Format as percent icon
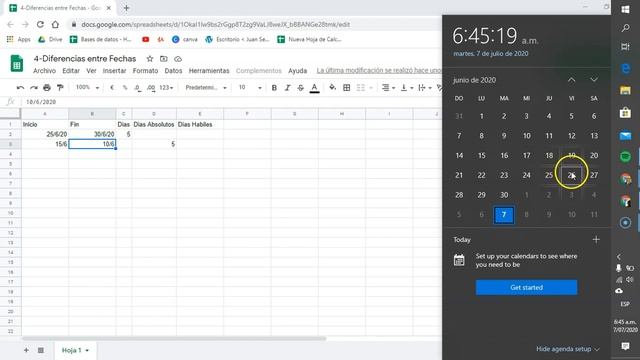This screenshot has width=640, height=360. click(x=125, y=88)
